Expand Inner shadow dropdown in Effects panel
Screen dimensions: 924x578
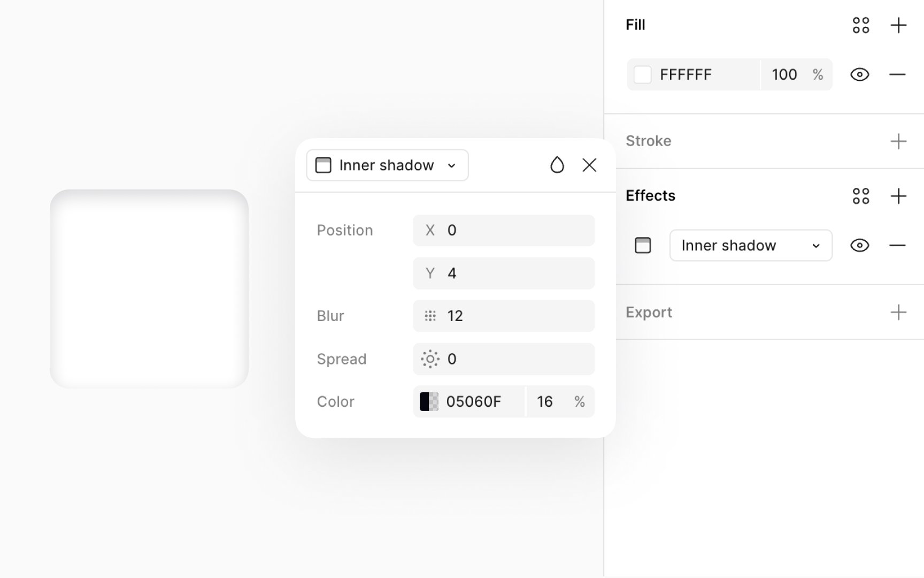click(751, 246)
